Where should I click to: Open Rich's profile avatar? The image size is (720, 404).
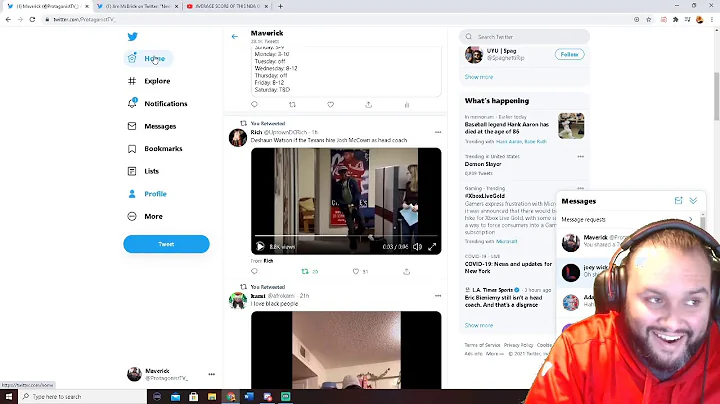238,138
